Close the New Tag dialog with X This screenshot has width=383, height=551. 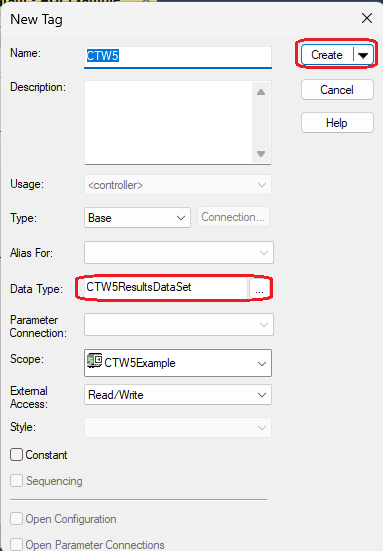pos(367,18)
